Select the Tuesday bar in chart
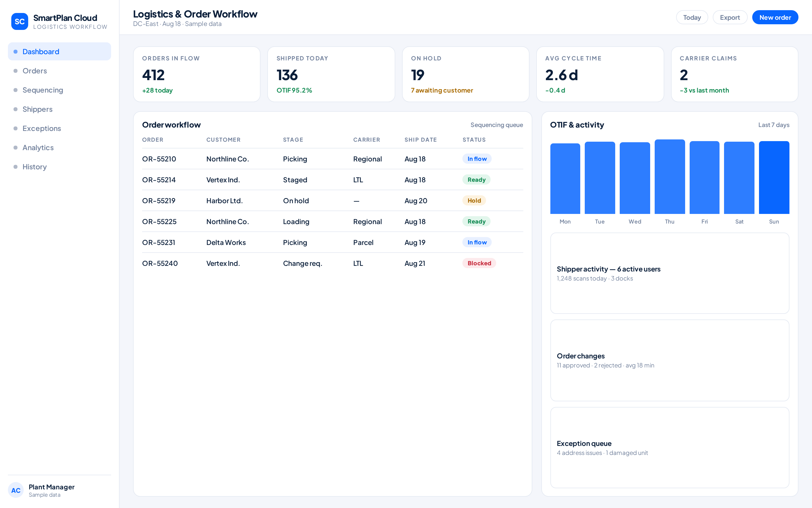This screenshot has height=508, width=812. click(600, 178)
